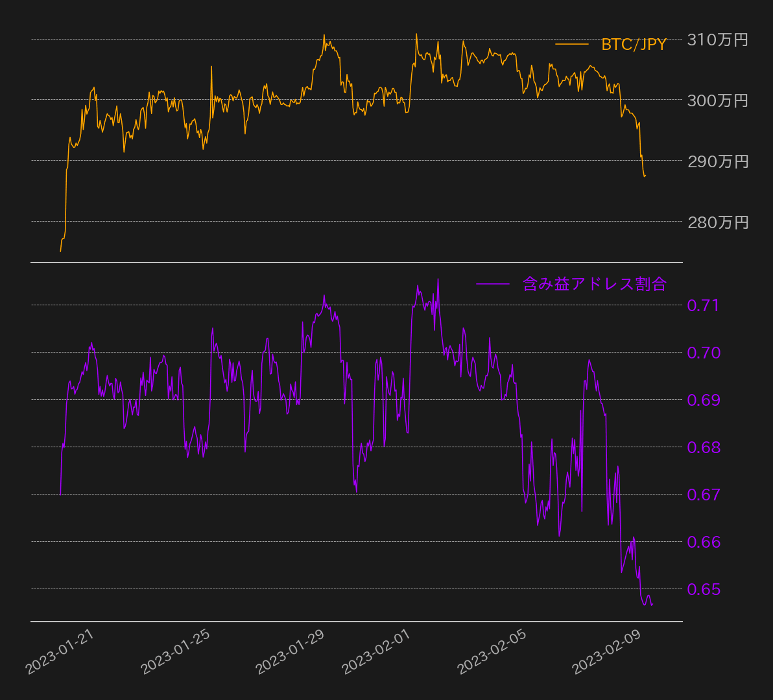Select the 290万円 price axis label
773x700 pixels.
tap(717, 161)
